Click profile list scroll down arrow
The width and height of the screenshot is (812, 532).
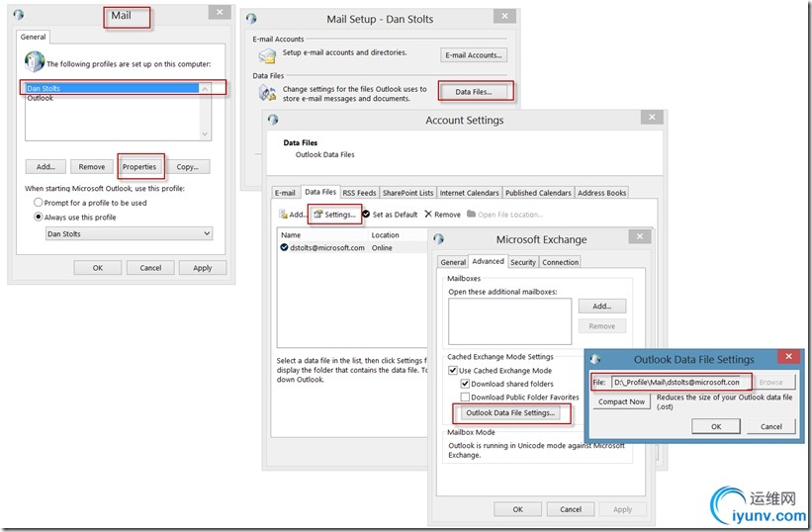205,134
